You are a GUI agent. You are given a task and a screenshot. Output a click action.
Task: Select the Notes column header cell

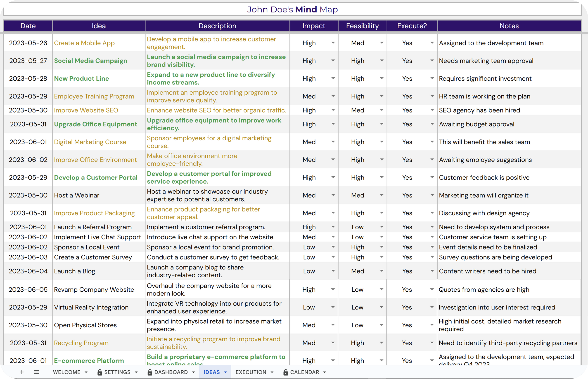tap(509, 26)
